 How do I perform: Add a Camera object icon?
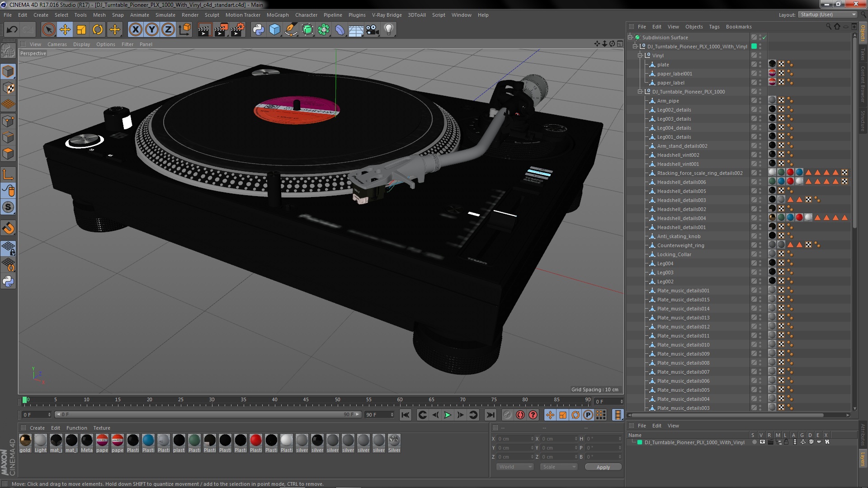pyautogui.click(x=372, y=30)
